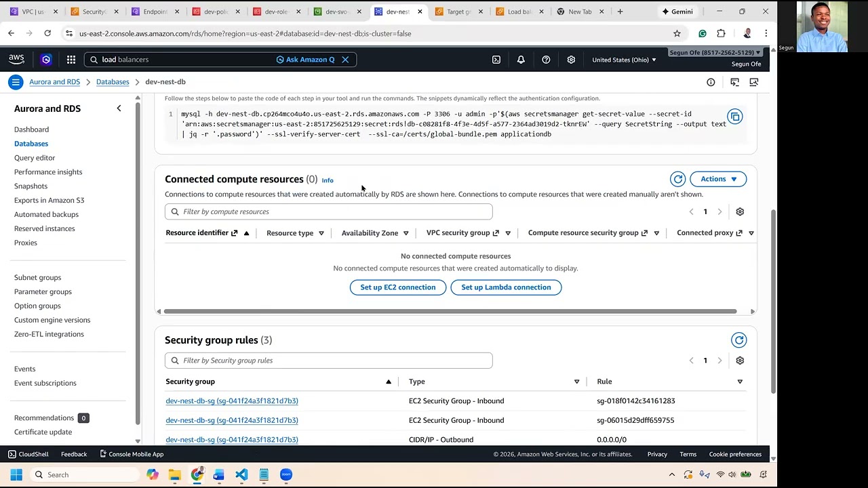Click Filter by compute resources field

[328, 211]
